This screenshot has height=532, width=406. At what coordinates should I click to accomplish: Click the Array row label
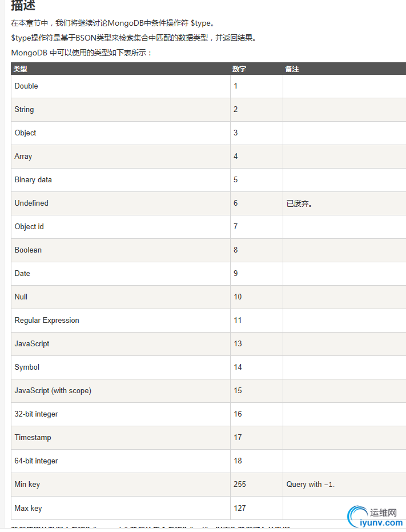23,157
